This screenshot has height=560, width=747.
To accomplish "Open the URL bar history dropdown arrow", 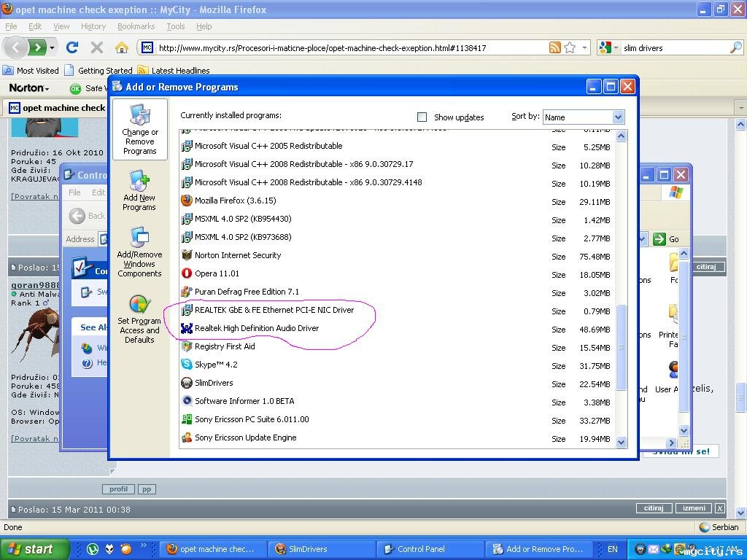I will [x=584, y=47].
